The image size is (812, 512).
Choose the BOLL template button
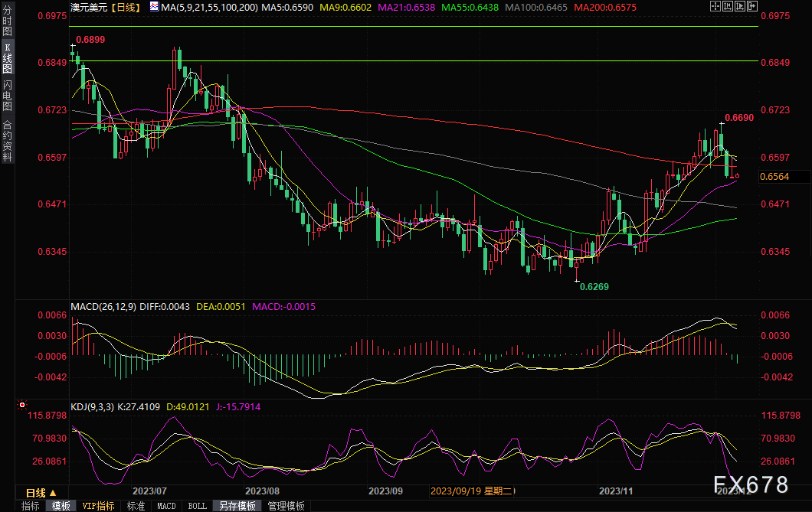197,506
